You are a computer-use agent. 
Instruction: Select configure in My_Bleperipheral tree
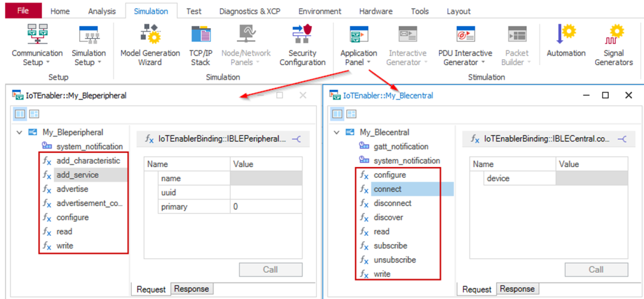[x=72, y=217]
